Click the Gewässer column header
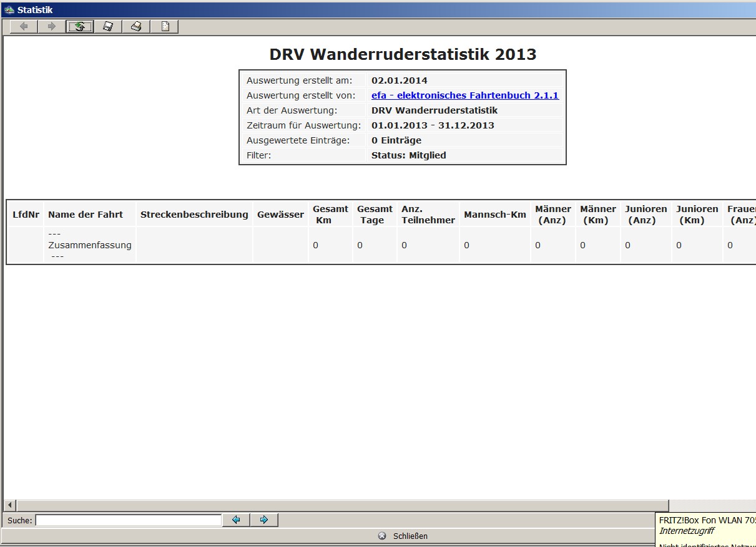The width and height of the screenshot is (756, 547). tap(280, 214)
